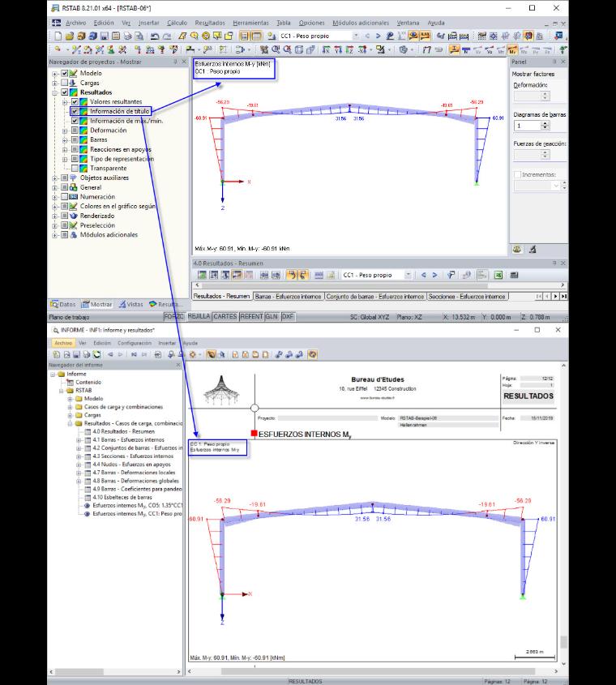Switch to the Vistas navigator tab

tap(130, 304)
